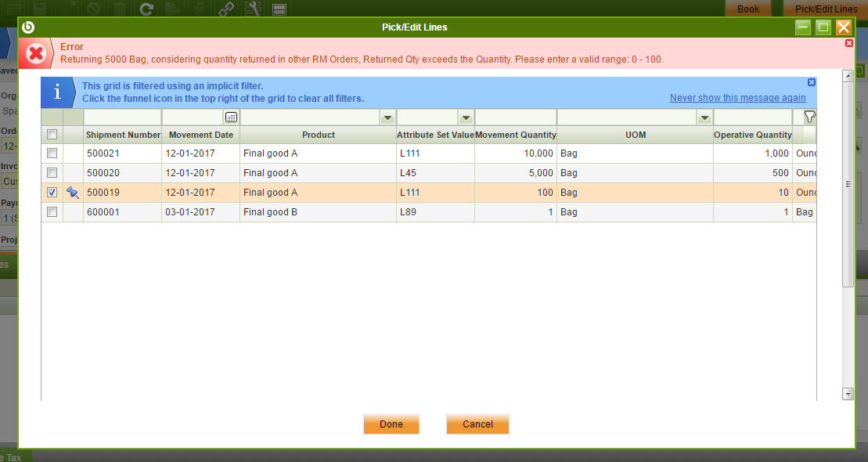
Task: Open the Attribute Set Value filter dropdown
Action: click(466, 117)
